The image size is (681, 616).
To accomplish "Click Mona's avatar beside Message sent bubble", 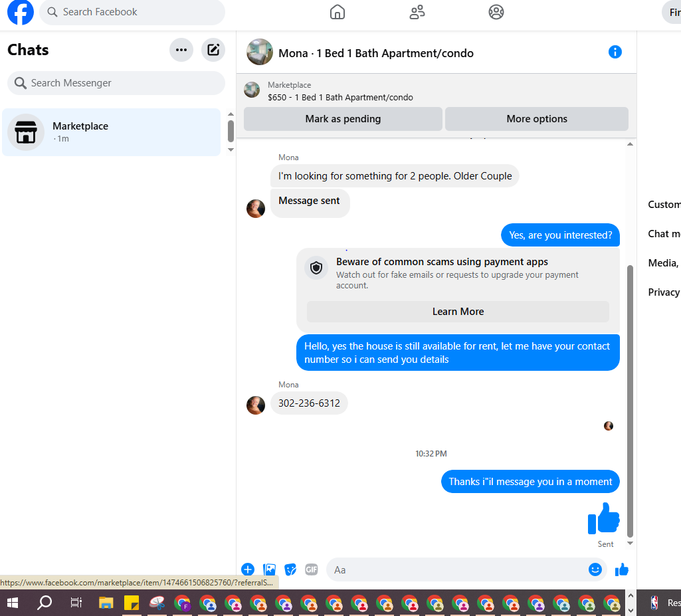I will [256, 209].
